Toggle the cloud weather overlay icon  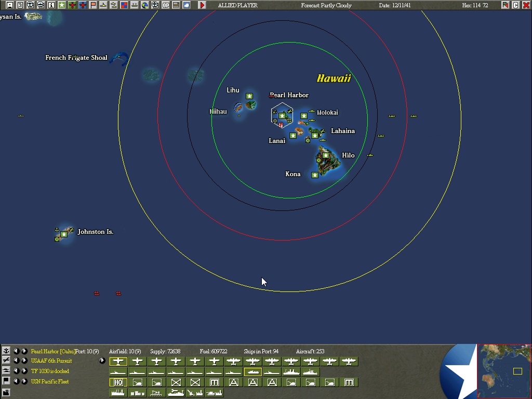click(187, 5)
